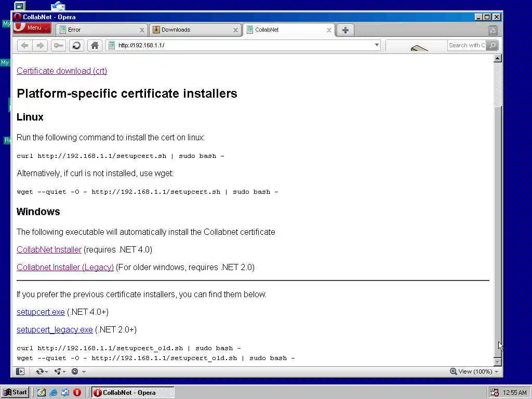532x399 pixels.
Task: Open the Collabnet Installer (Legacy) link
Action: (x=65, y=268)
